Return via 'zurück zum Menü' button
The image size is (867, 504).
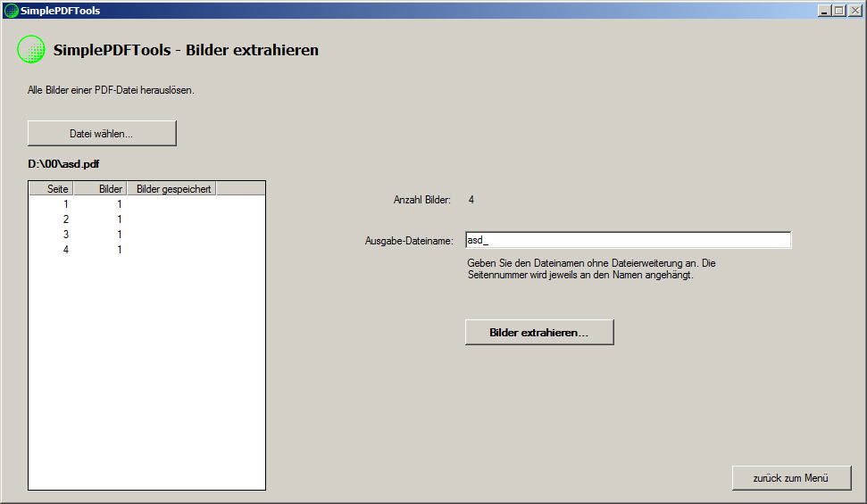point(791,478)
